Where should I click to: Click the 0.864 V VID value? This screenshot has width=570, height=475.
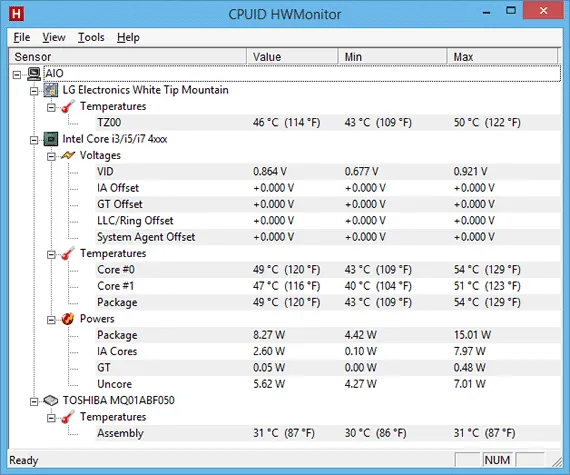[x=270, y=172]
